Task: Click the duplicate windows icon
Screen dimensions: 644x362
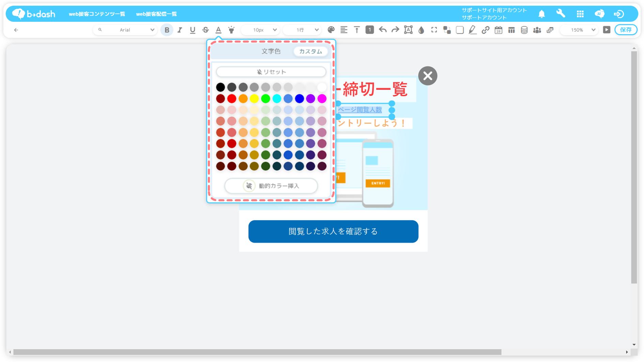Action: coord(550,30)
